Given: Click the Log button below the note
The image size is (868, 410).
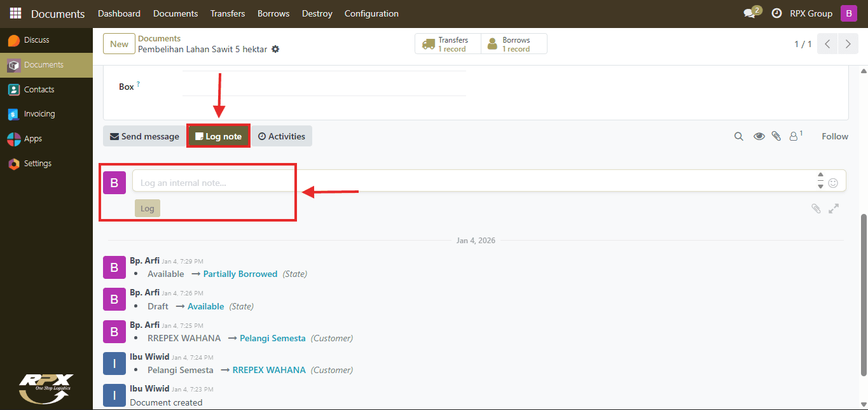Looking at the screenshot, I should pyautogui.click(x=148, y=208).
